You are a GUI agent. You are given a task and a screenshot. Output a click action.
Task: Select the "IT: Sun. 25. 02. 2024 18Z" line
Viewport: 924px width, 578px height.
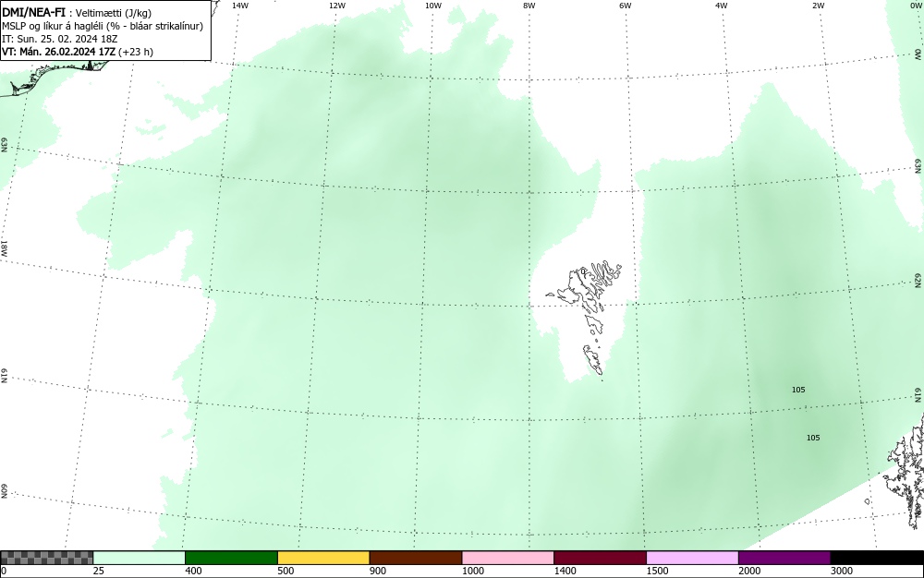59,39
